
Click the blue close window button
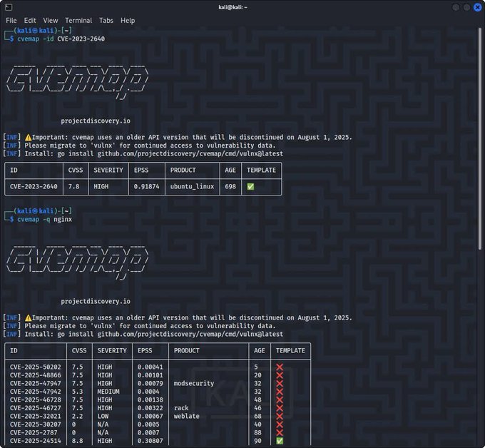pos(477,7)
